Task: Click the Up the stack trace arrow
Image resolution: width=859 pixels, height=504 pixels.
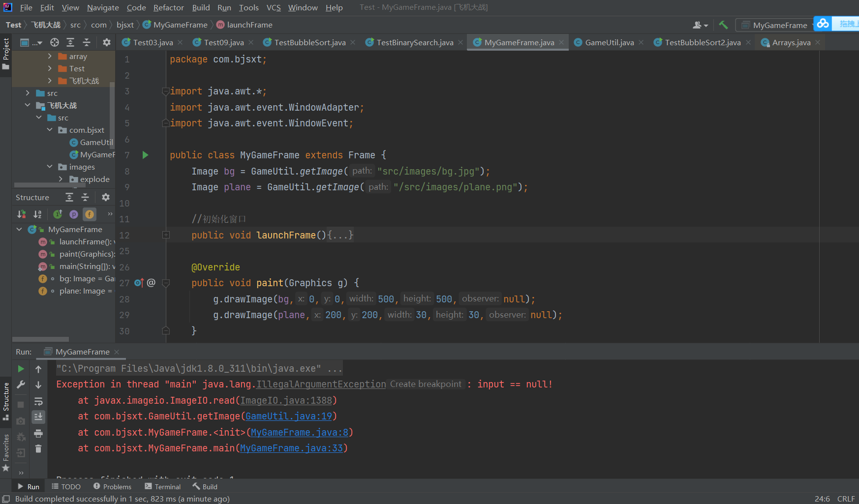Action: pos(38,369)
